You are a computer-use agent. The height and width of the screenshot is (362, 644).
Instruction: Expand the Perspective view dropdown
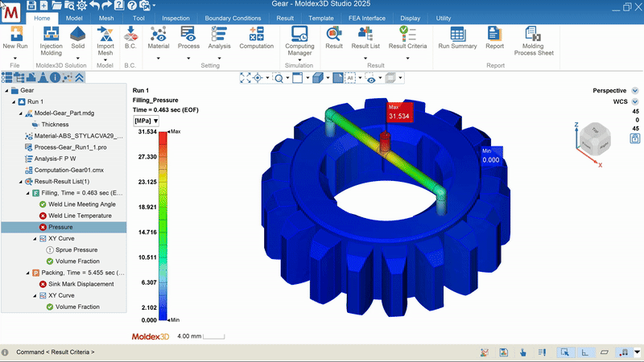point(635,91)
